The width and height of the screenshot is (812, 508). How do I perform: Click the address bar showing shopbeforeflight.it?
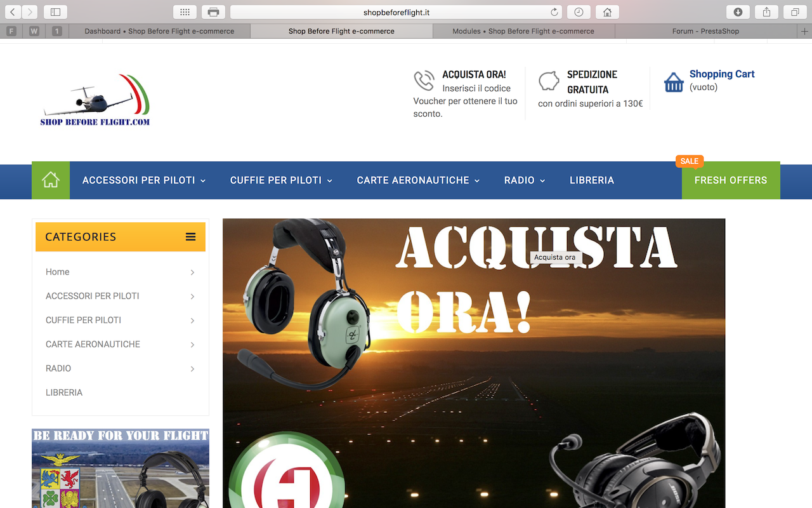tap(396, 12)
